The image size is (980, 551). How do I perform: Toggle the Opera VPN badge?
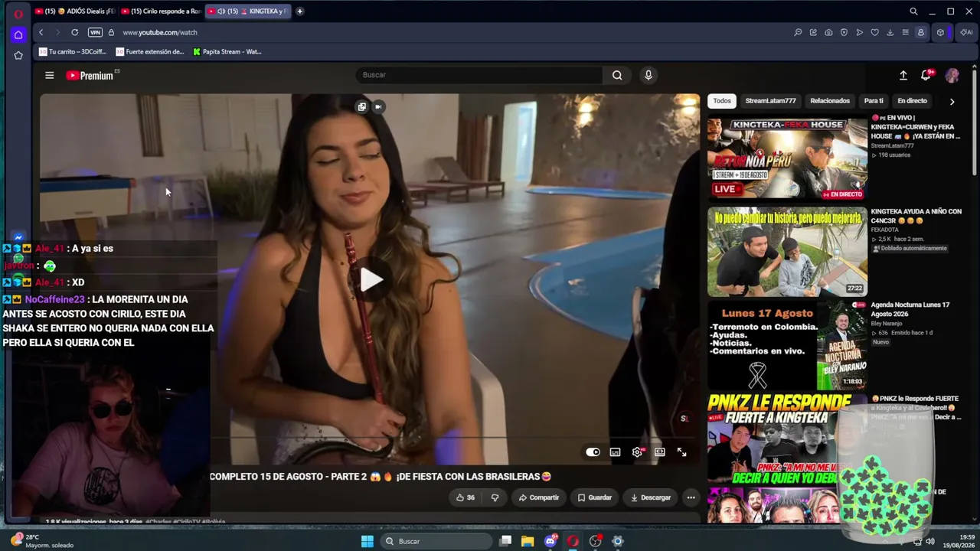[95, 32]
